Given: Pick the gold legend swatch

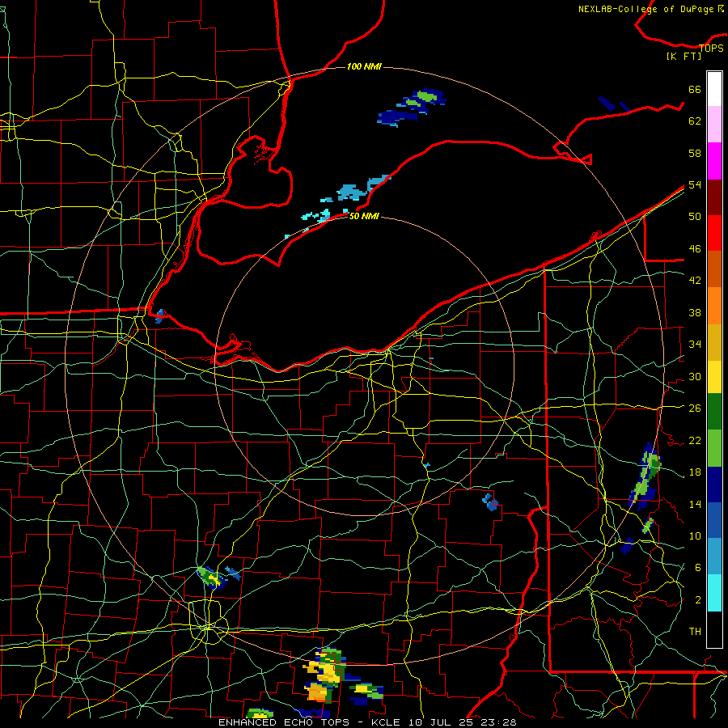Looking at the screenshot, I should [714, 342].
